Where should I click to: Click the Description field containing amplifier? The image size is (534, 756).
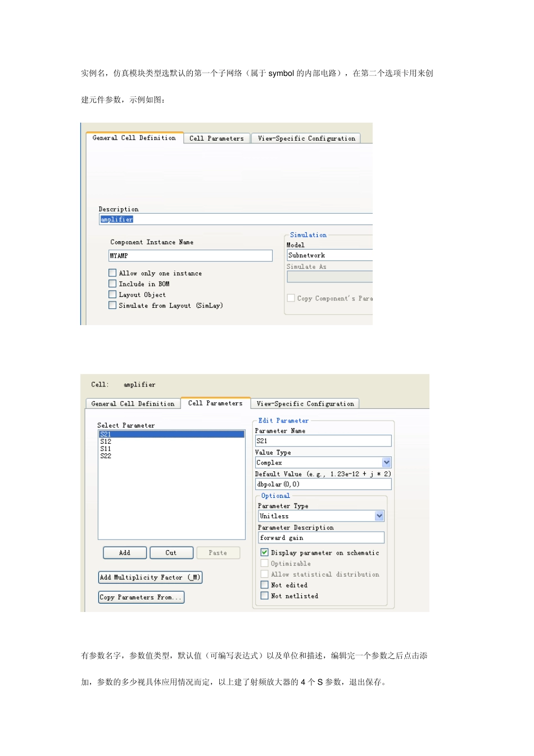236,219
